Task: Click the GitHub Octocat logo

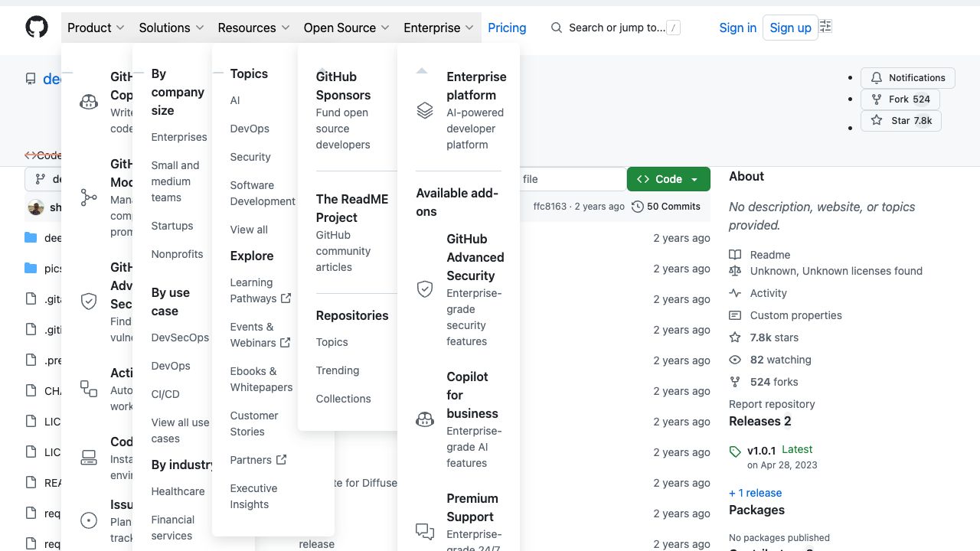Action: pyautogui.click(x=37, y=28)
